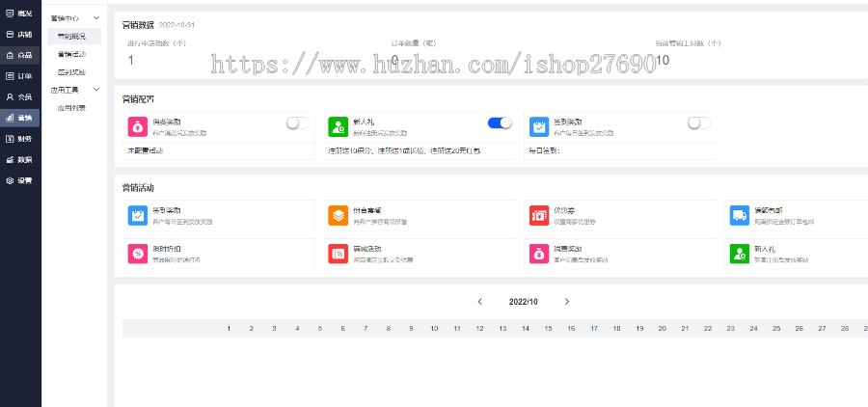This screenshot has height=407, width=868.
Task: Click day 1 in the calendar header
Action: [229, 328]
